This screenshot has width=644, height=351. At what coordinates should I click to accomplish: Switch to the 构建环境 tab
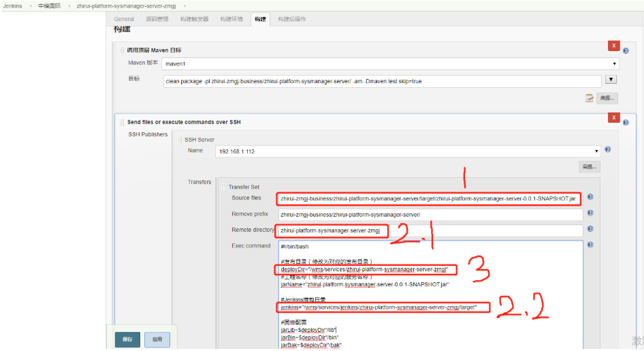click(231, 19)
